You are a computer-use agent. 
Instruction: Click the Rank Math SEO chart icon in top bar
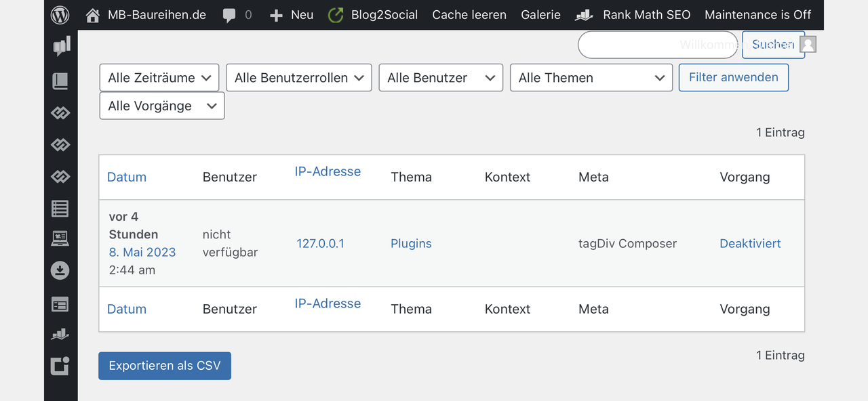pyautogui.click(x=584, y=15)
